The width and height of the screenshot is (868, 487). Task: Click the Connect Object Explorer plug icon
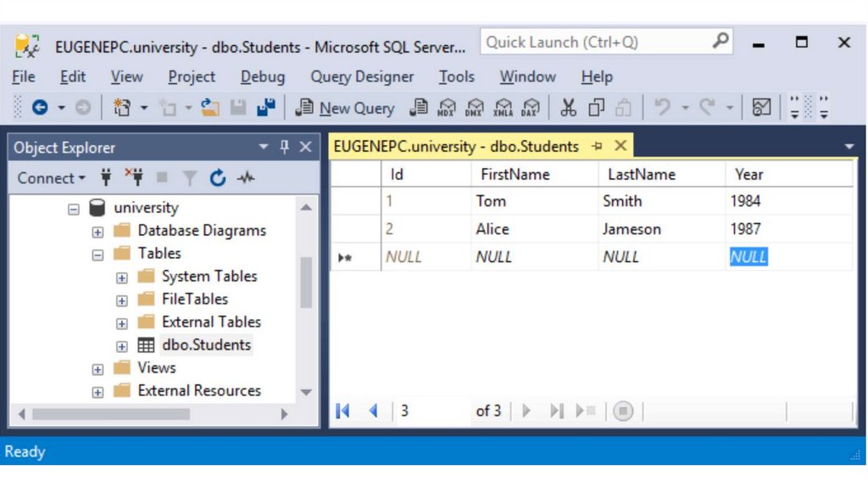[106, 177]
